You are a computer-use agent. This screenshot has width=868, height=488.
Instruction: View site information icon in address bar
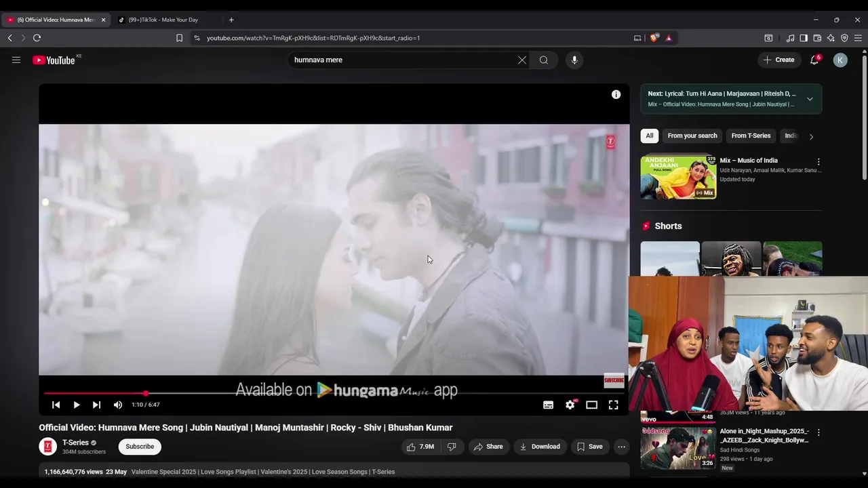pos(197,38)
